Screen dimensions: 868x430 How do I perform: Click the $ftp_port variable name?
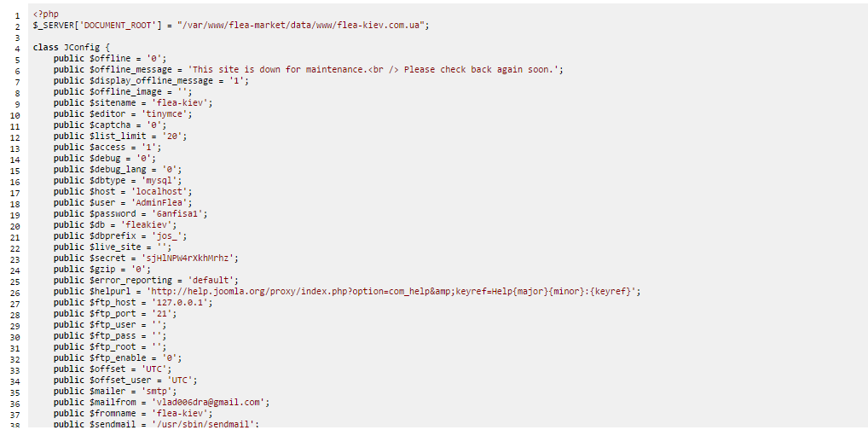tap(113, 313)
